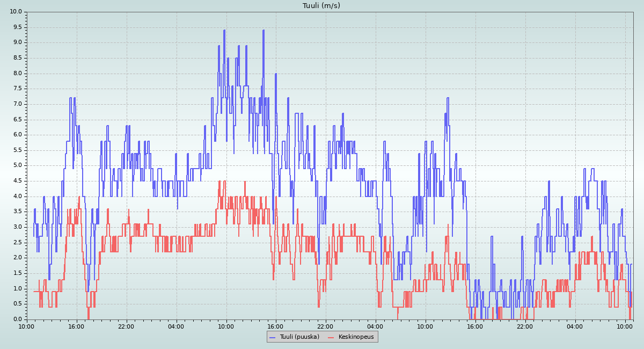Image resolution: width=644 pixels, height=349 pixels.
Task: Click the 1.0 label on the y-axis
Action: (17, 289)
